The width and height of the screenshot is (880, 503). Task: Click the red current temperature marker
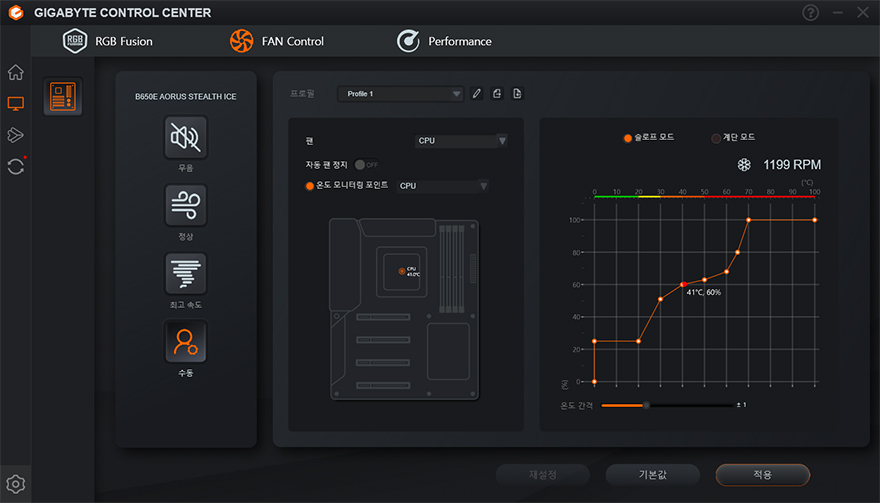(x=684, y=285)
